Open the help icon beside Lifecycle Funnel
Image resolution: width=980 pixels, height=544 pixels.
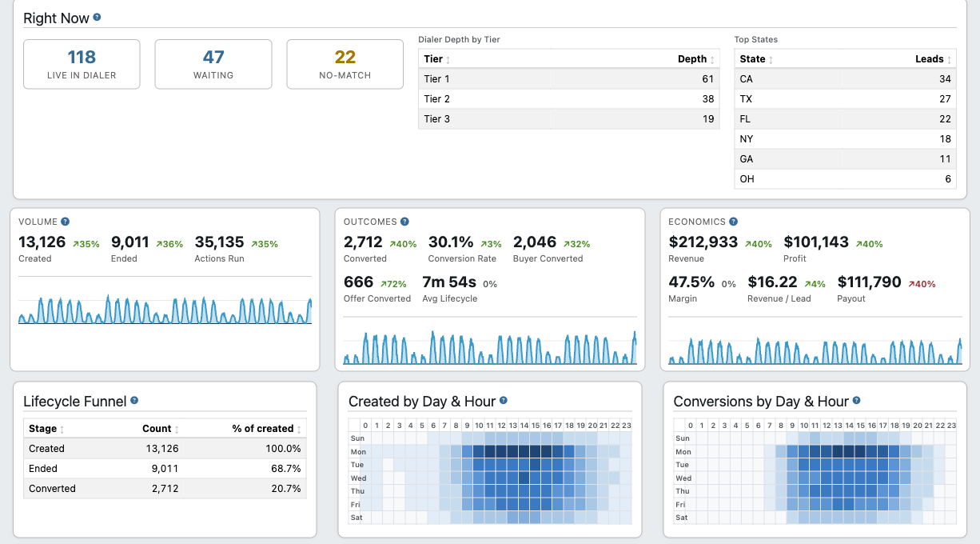[134, 401]
